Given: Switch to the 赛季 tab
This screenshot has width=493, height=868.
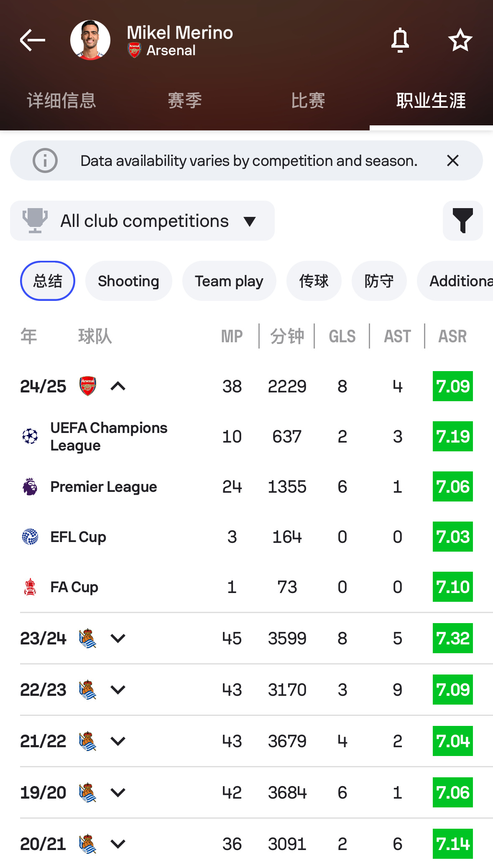Looking at the screenshot, I should click(x=185, y=101).
